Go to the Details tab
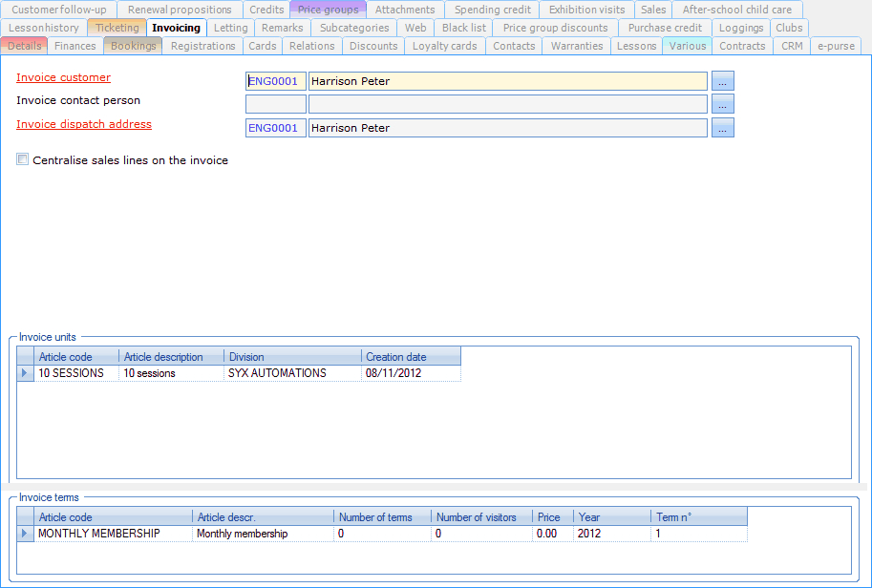This screenshot has width=872, height=588. coord(24,46)
